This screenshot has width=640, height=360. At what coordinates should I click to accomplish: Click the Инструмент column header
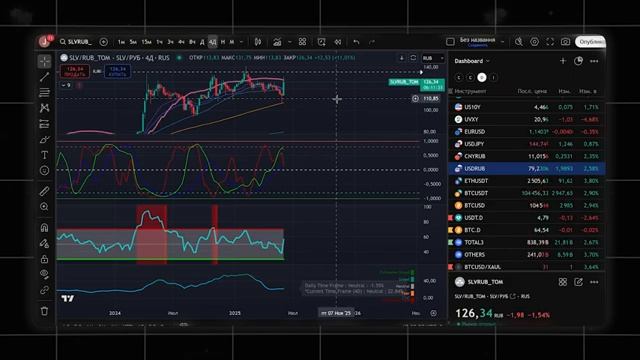coord(470,91)
